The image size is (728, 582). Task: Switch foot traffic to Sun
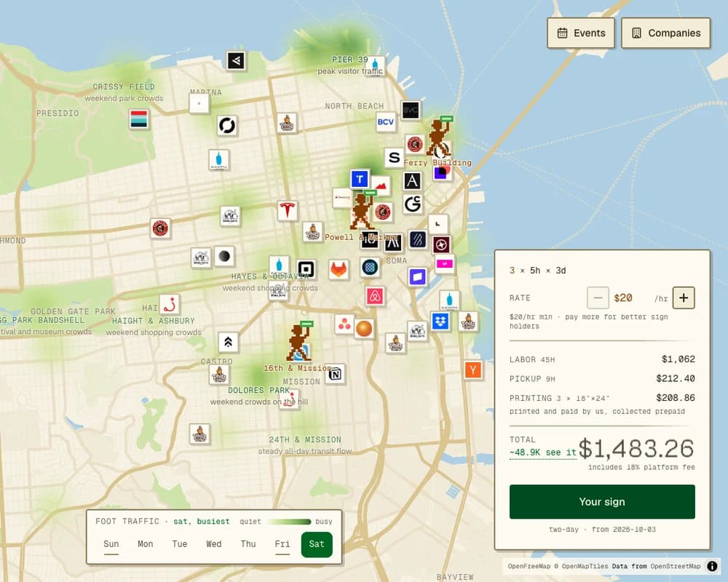tap(111, 544)
